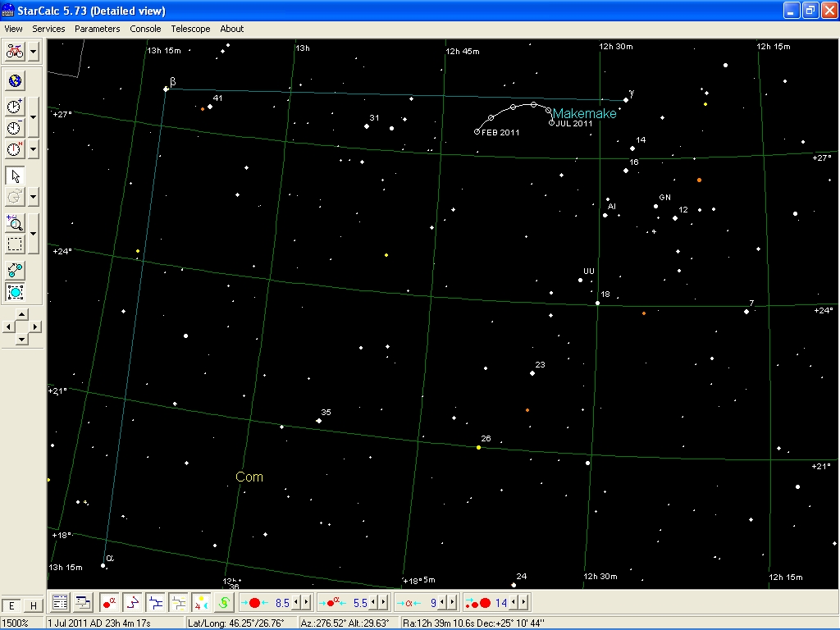The height and width of the screenshot is (630, 840).
Task: Increase the star size value 14
Action: click(523, 603)
